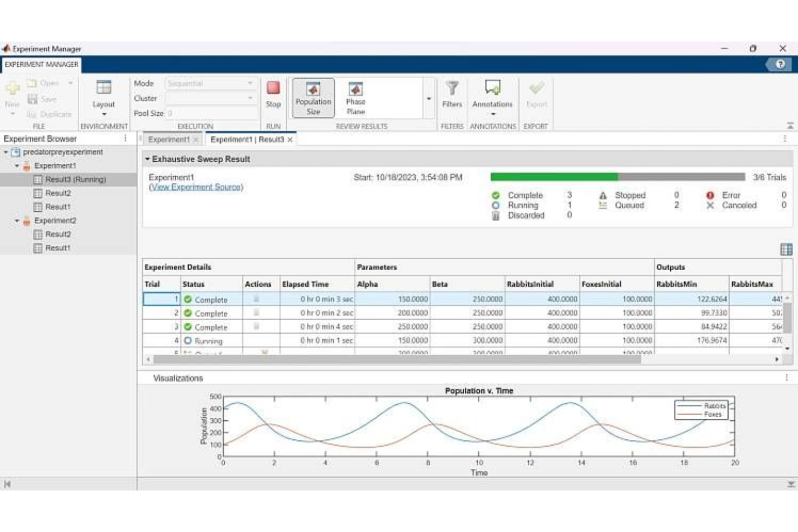Click the Layout icon in the Environment section
Image resolution: width=798 pixels, height=532 pixels.
(x=104, y=89)
